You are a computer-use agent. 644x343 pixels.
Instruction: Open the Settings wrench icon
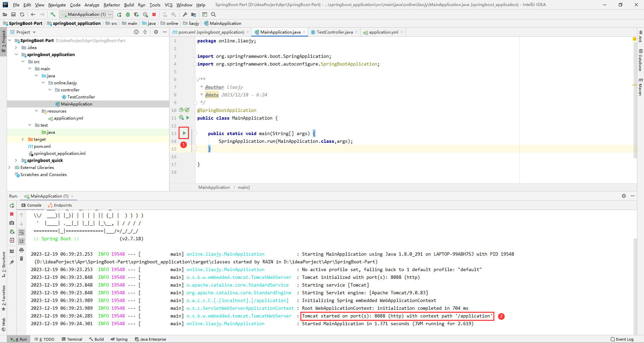[185, 14]
